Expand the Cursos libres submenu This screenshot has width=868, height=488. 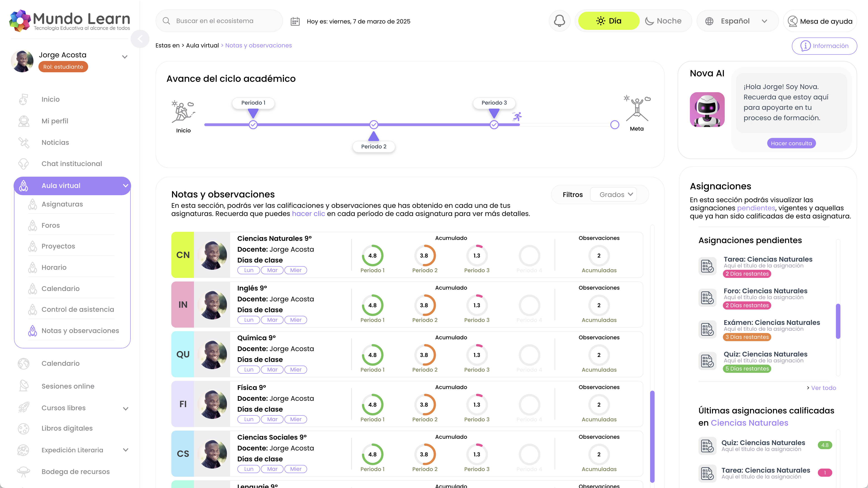125,408
